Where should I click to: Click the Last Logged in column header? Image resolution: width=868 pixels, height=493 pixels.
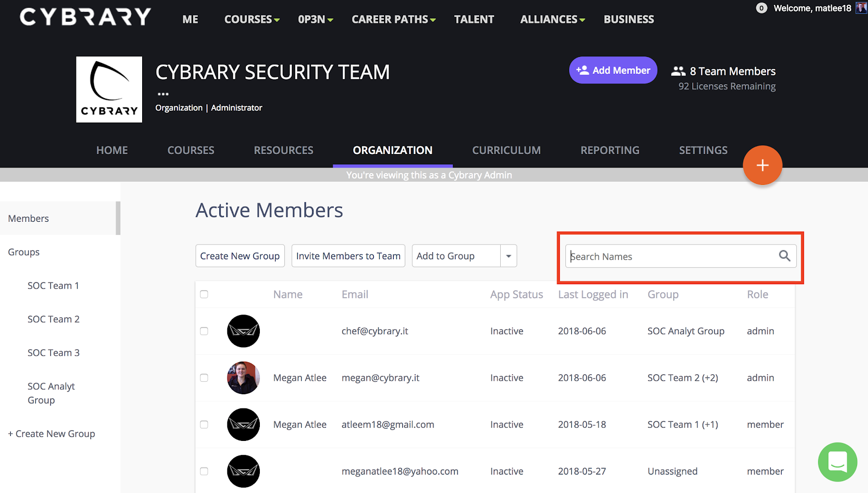593,294
